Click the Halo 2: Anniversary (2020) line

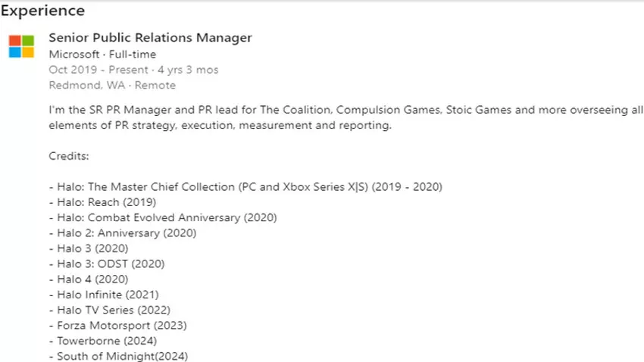tap(123, 233)
